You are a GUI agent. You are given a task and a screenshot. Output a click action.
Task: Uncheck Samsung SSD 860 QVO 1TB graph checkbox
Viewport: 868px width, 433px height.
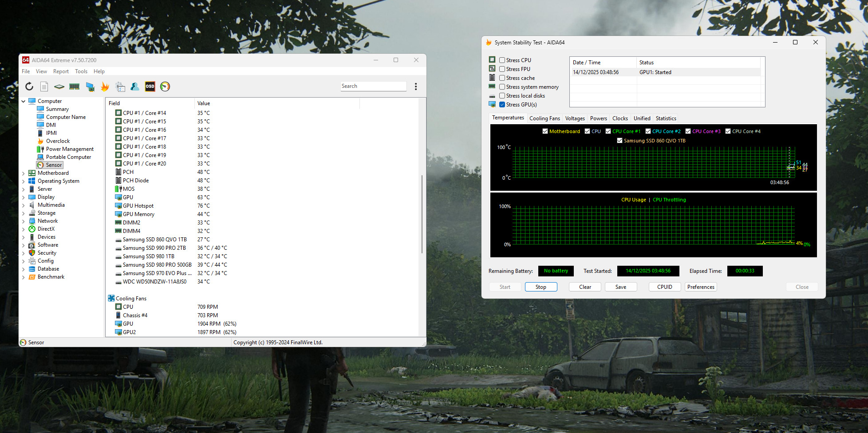[x=619, y=141]
